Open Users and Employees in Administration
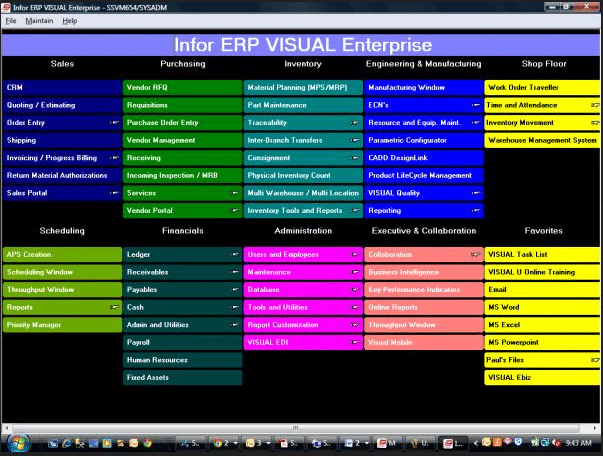 [x=302, y=255]
